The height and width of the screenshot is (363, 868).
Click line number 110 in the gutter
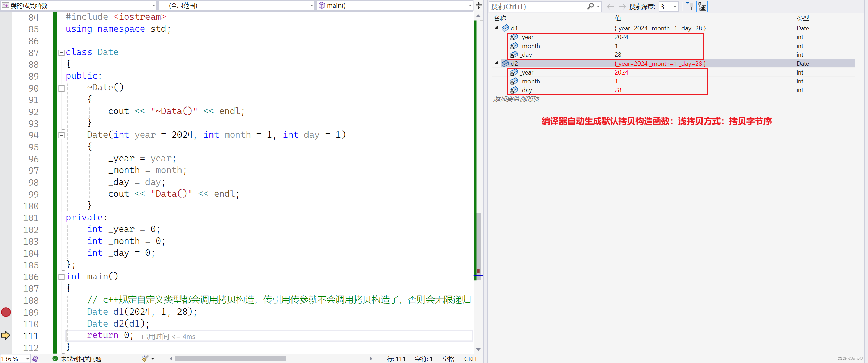(31, 324)
